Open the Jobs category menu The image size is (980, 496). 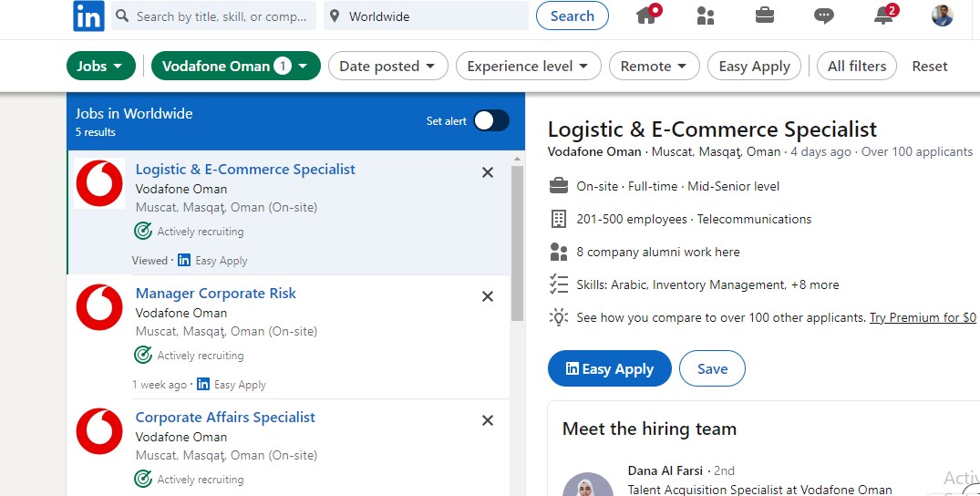[100, 66]
